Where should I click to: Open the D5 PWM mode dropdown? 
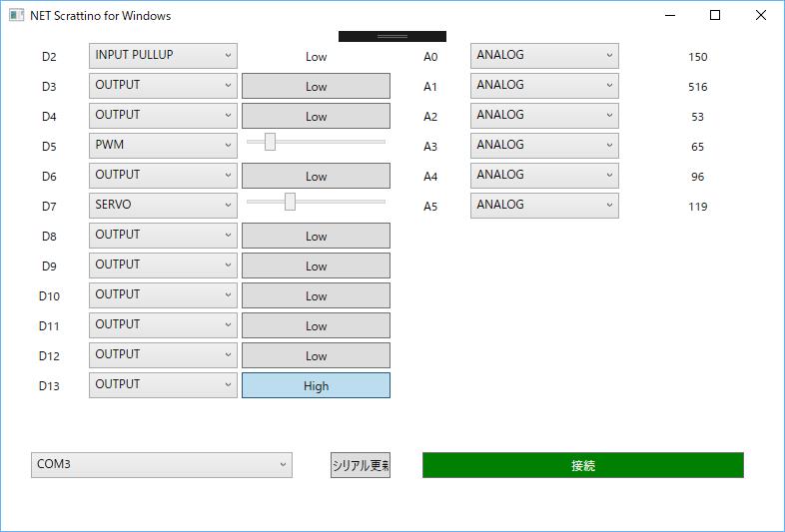click(163, 146)
